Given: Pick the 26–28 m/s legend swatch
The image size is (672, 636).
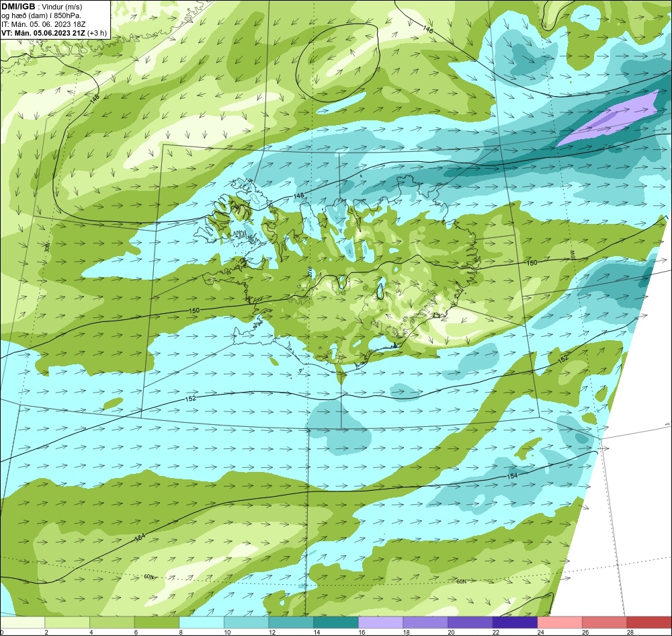Looking at the screenshot, I should coord(605,623).
